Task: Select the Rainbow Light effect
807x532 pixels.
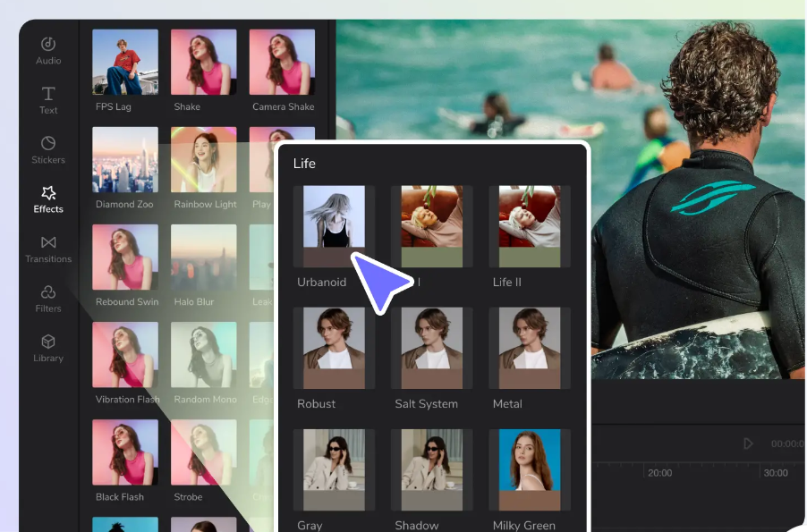Action: click(203, 160)
